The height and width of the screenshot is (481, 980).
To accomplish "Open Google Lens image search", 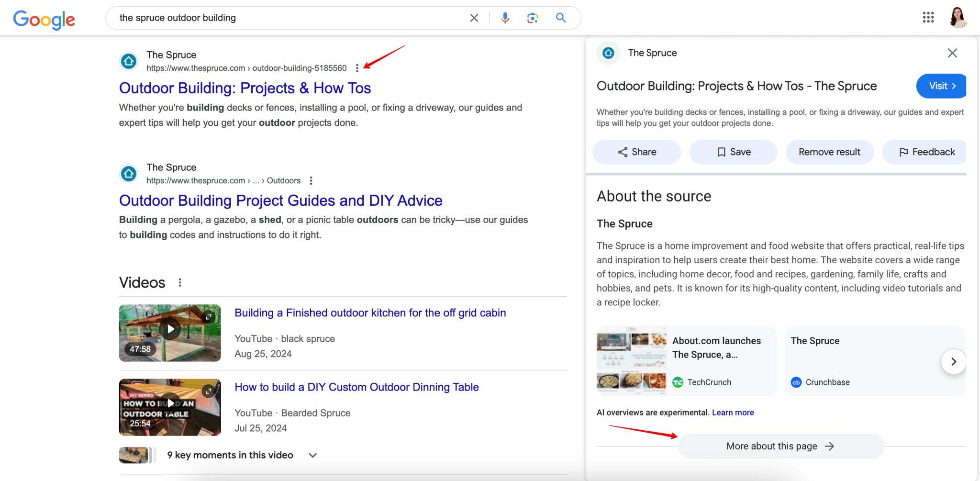I will [532, 18].
